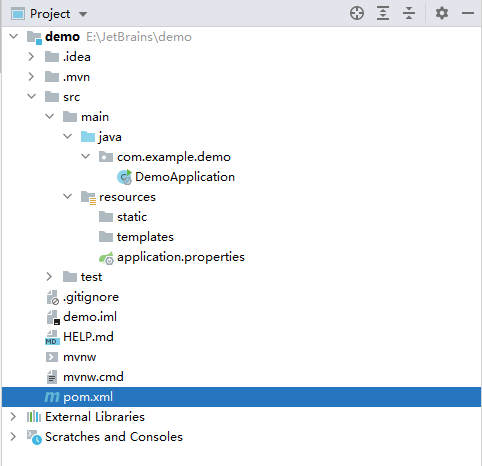Click the .idea folder icon
The image size is (482, 466).
tap(52, 57)
